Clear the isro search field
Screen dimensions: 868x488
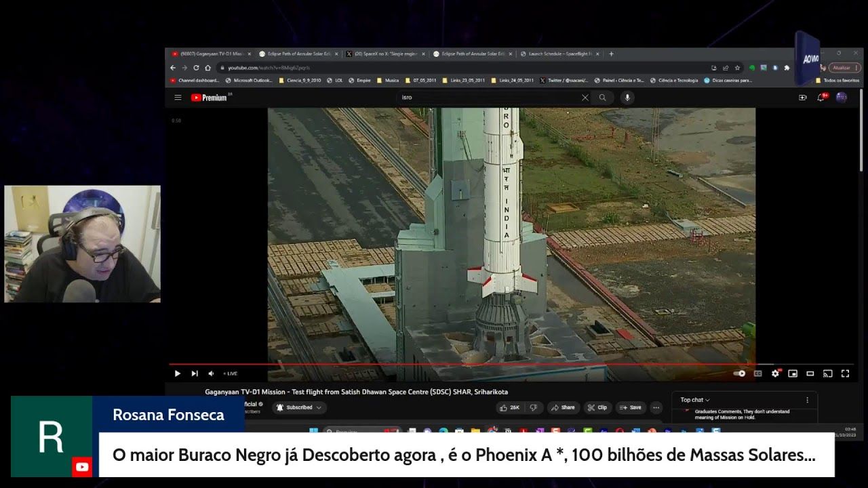click(x=585, y=97)
